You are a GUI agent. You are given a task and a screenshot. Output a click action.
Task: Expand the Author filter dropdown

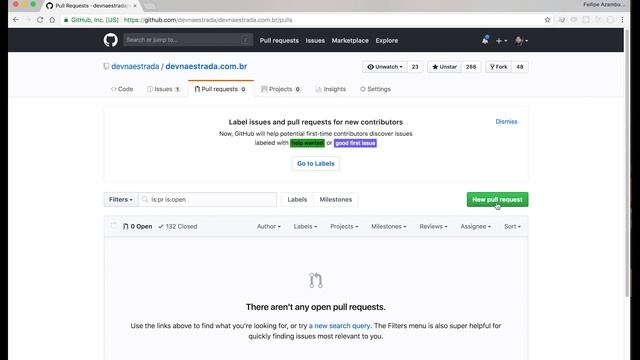coord(269,227)
